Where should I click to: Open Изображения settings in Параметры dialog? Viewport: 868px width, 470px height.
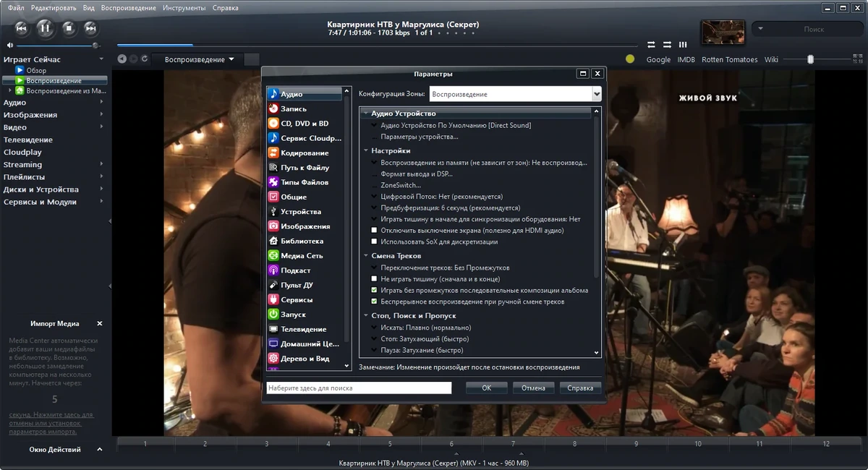coord(304,226)
